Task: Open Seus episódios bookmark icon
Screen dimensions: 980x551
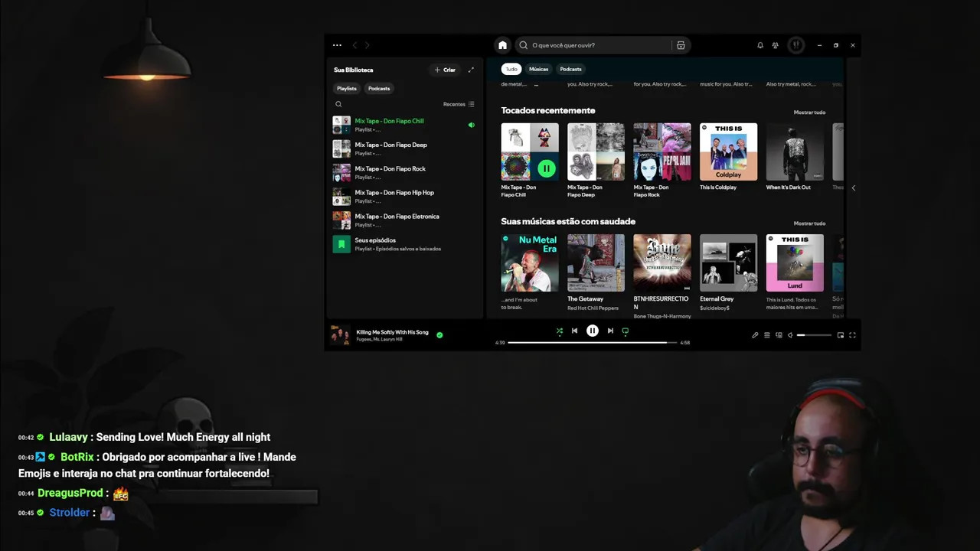Action: pyautogui.click(x=341, y=244)
